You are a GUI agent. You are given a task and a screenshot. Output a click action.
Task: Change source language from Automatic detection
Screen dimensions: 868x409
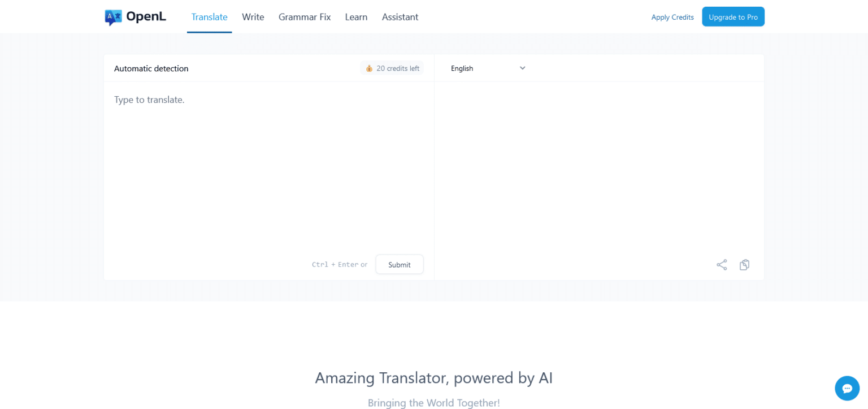(x=151, y=68)
